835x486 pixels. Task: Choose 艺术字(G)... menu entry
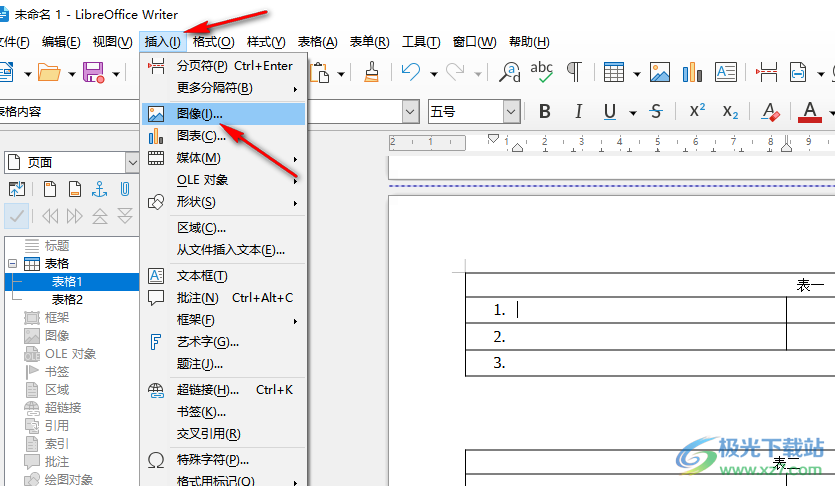tap(224, 342)
